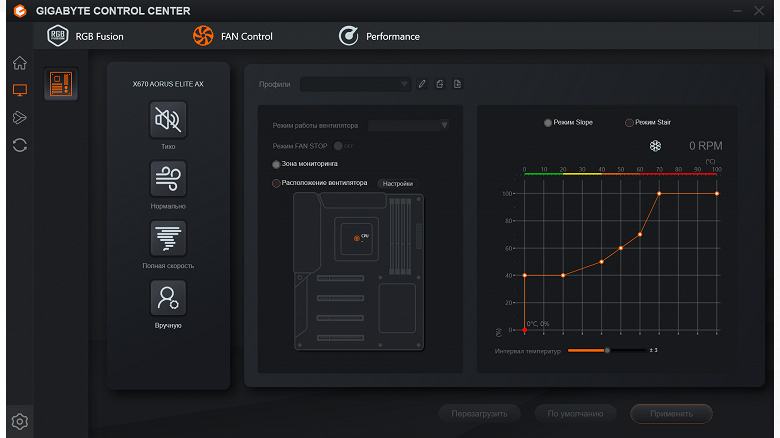Viewport: 780px width, 438px height.
Task: Click the red 0°C, 0% curve point
Action: pyautogui.click(x=524, y=330)
